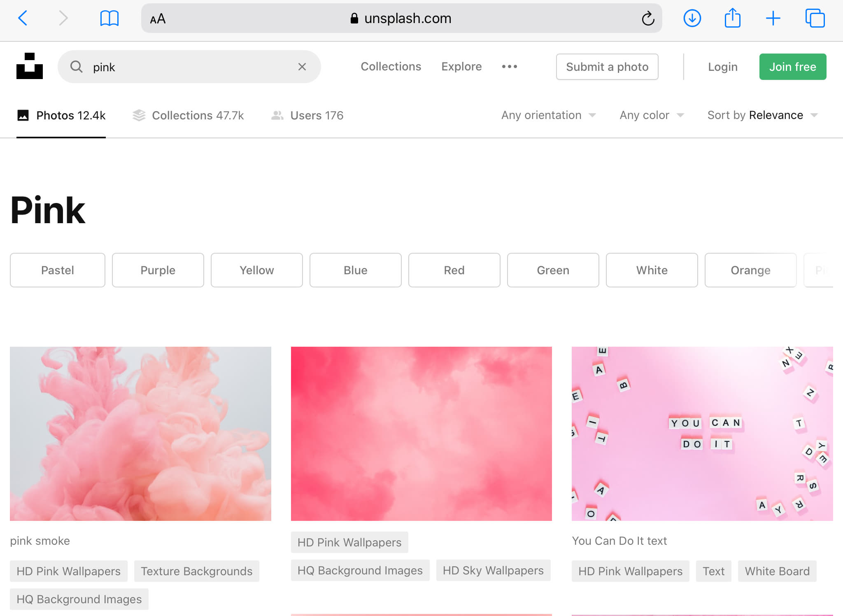Show all Safari tabs overview
Screen dimensions: 843x616
coord(815,19)
